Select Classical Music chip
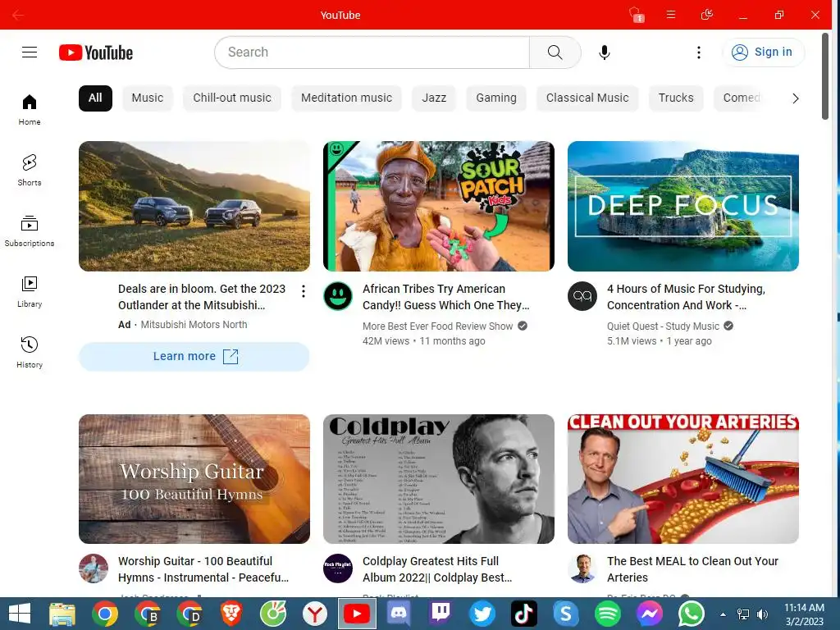This screenshot has height=630, width=840. (587, 98)
